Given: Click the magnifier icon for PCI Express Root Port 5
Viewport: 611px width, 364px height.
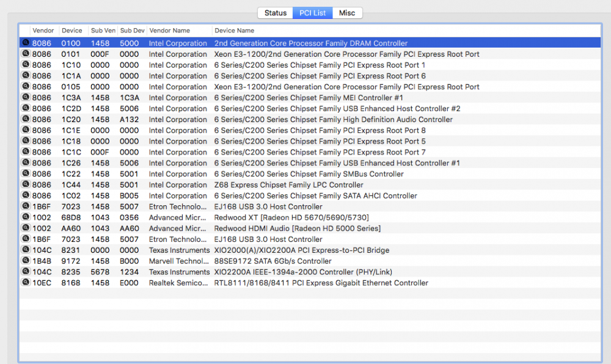Looking at the screenshot, I should pos(26,140).
